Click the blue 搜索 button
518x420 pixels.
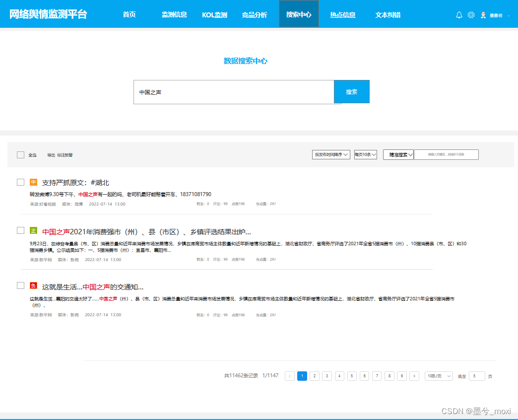pos(351,91)
